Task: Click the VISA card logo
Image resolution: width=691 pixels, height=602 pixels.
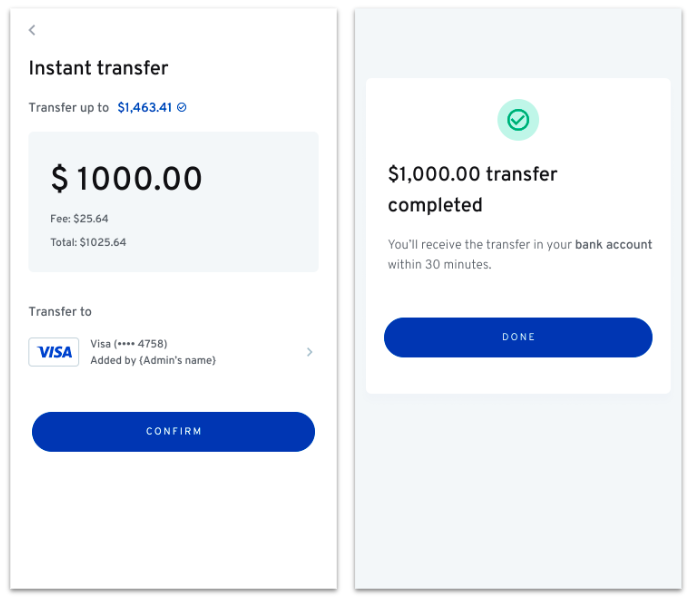Action: 54,352
